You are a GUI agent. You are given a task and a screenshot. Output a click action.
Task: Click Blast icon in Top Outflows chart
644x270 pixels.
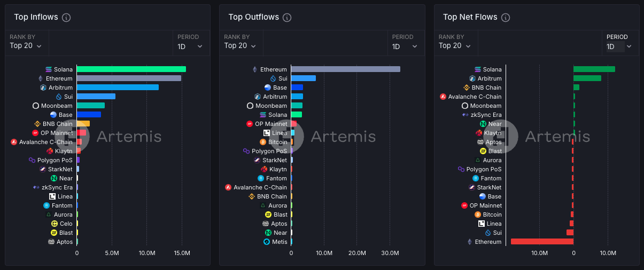click(x=268, y=215)
